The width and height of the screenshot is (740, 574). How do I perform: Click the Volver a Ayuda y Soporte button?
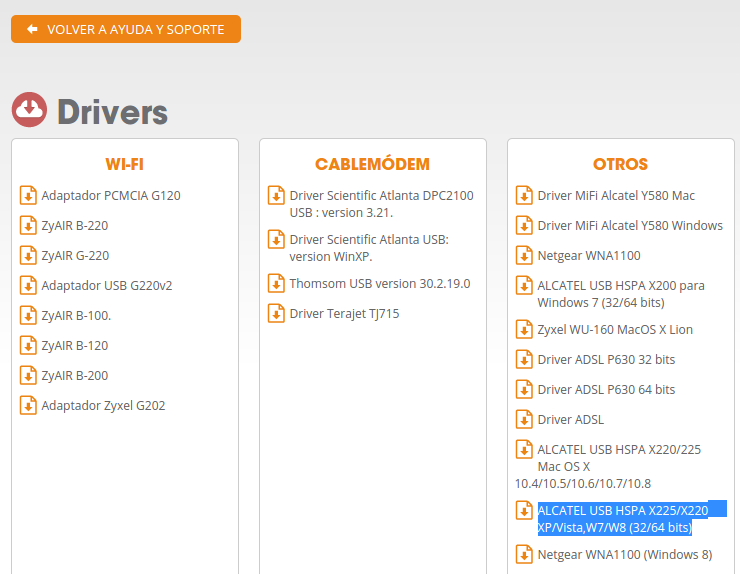pos(126,29)
